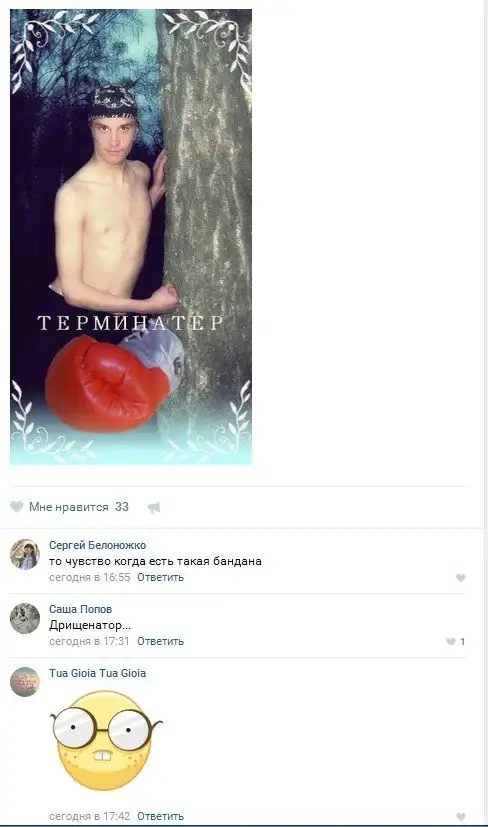488x827 pixels.
Task: Click the Мне нравится like label
Action: [x=69, y=507]
